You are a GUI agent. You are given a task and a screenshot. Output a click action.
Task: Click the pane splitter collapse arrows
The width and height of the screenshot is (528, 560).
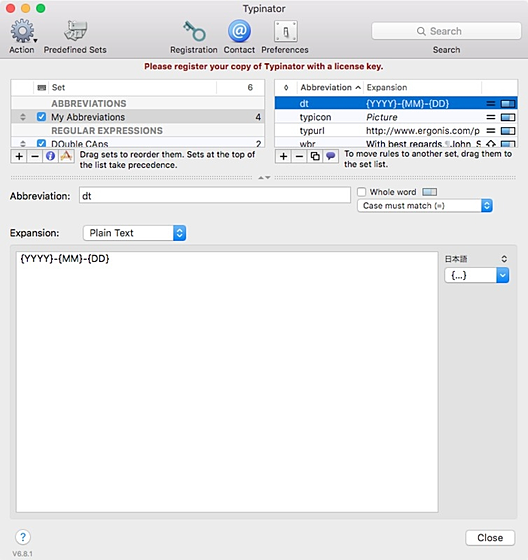coord(264,178)
